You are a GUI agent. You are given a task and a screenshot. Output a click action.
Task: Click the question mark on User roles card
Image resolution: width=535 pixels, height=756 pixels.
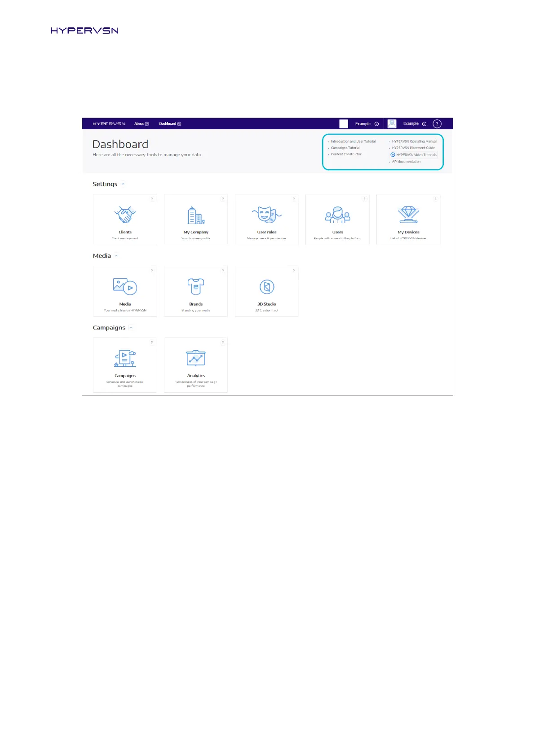294,199
